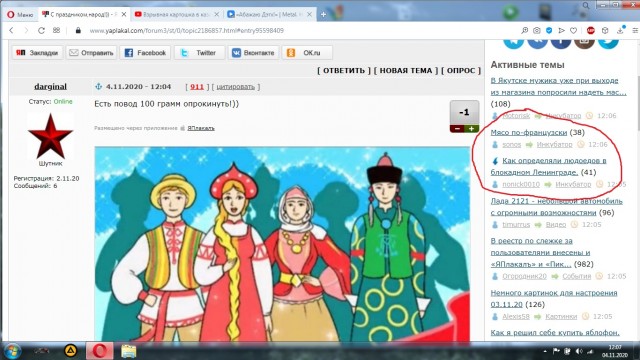The width and height of the screenshot is (640, 360).
Task: Open browser downloads icon
Action: click(x=620, y=30)
